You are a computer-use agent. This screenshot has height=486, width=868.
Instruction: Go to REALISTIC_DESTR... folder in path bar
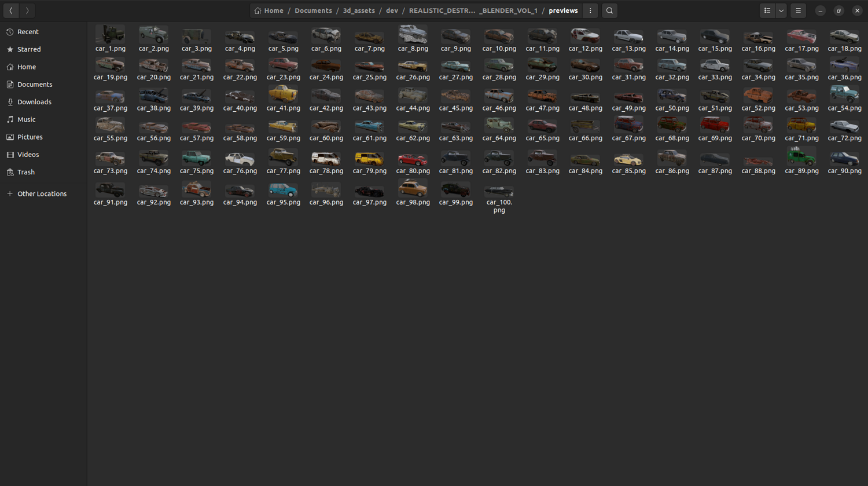pos(473,10)
